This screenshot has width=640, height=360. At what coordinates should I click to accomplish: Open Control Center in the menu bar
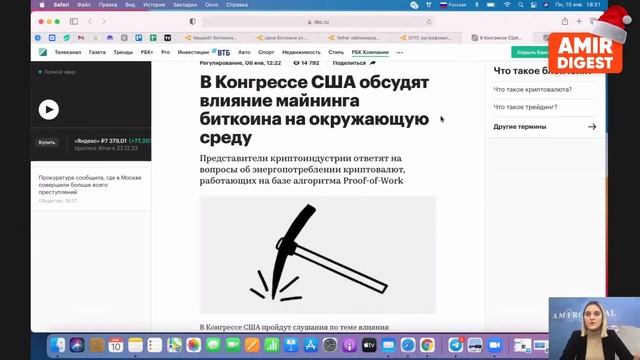533,5
